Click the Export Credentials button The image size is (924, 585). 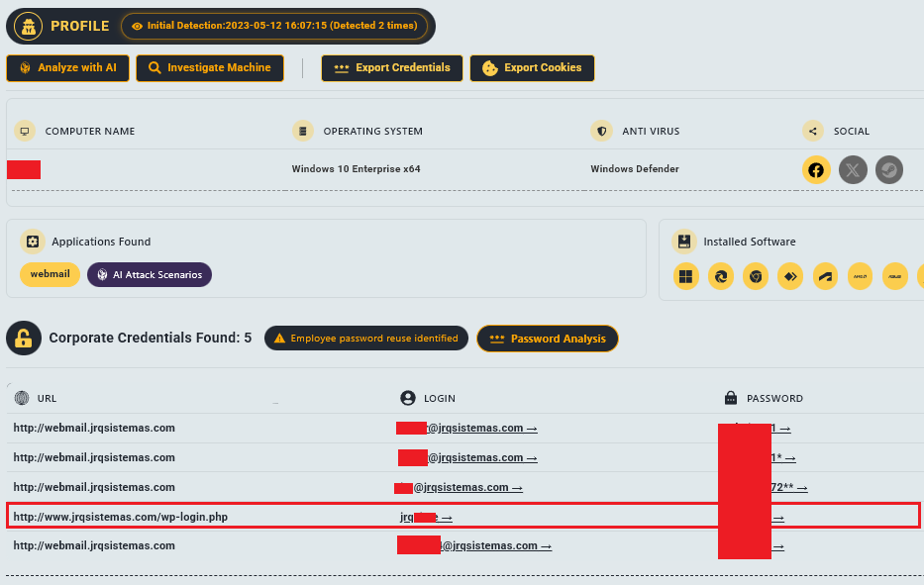point(390,68)
